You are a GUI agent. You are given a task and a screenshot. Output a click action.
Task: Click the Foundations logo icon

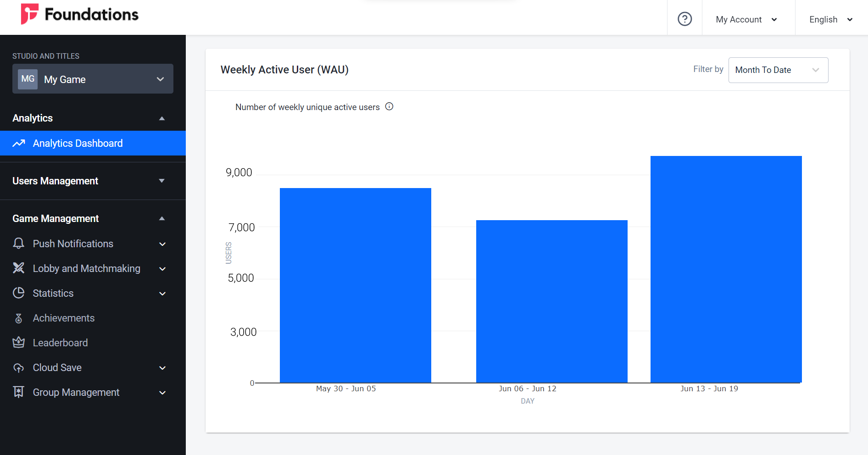point(29,14)
